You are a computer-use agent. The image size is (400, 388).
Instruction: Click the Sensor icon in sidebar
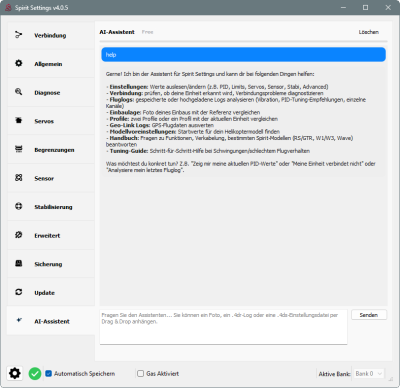click(19, 178)
